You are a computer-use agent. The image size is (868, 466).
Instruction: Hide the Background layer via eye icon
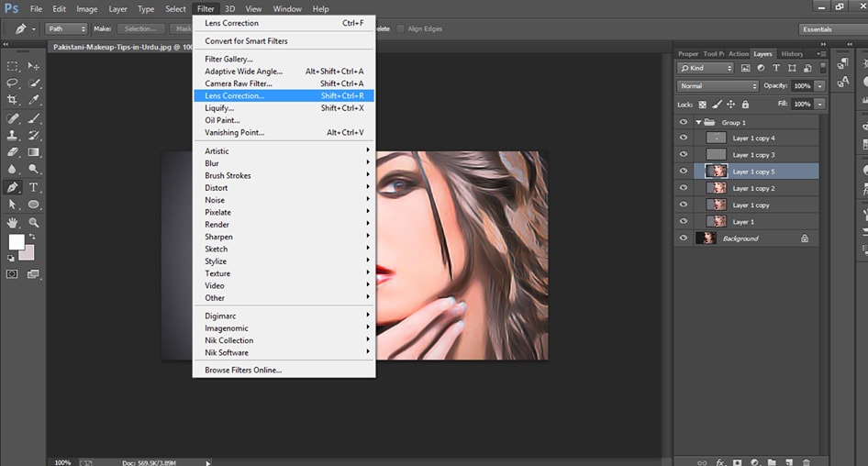click(683, 239)
